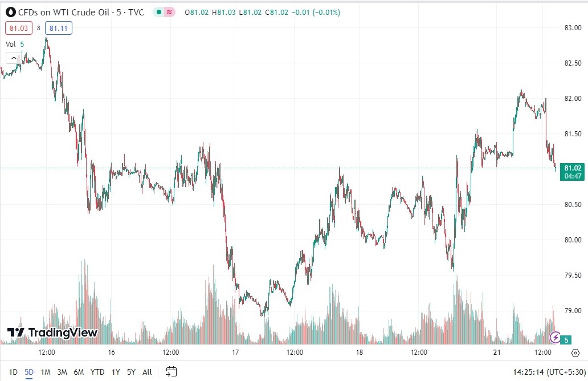The width and height of the screenshot is (588, 381).
Task: Click the pink data-delay indicator icon
Action: [x=169, y=12]
